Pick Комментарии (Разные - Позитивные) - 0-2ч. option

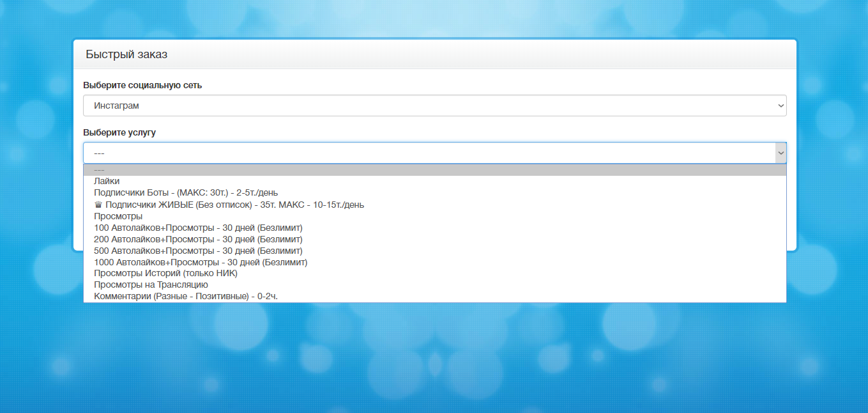(x=434, y=297)
